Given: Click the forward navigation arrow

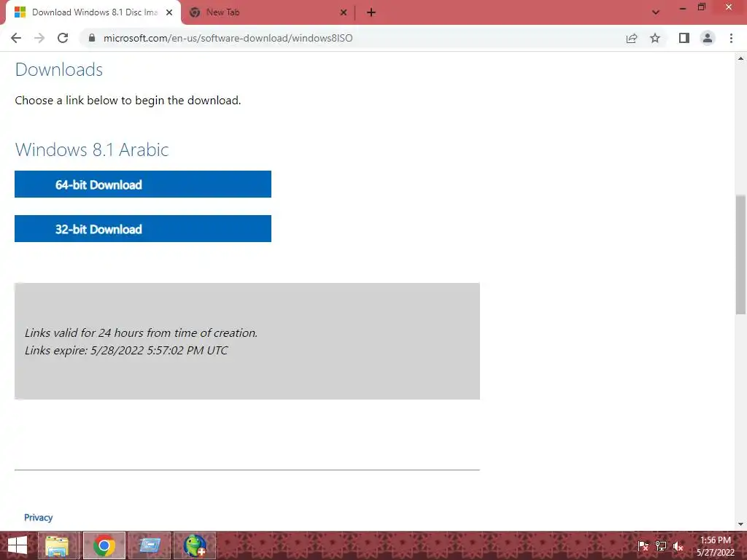Looking at the screenshot, I should coord(39,38).
